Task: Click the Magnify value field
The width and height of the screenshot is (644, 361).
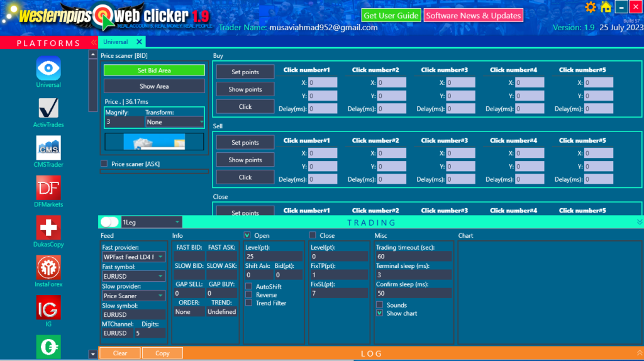Action: tap(125, 121)
